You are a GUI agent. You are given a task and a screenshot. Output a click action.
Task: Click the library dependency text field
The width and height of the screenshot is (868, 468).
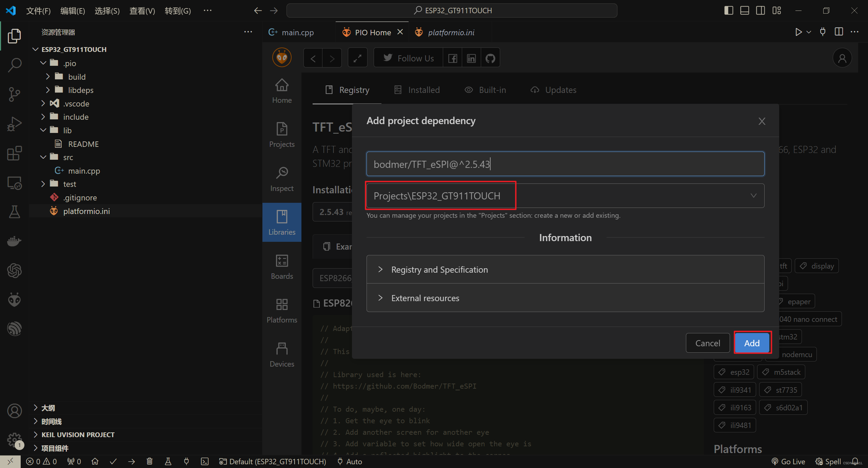tap(565, 164)
